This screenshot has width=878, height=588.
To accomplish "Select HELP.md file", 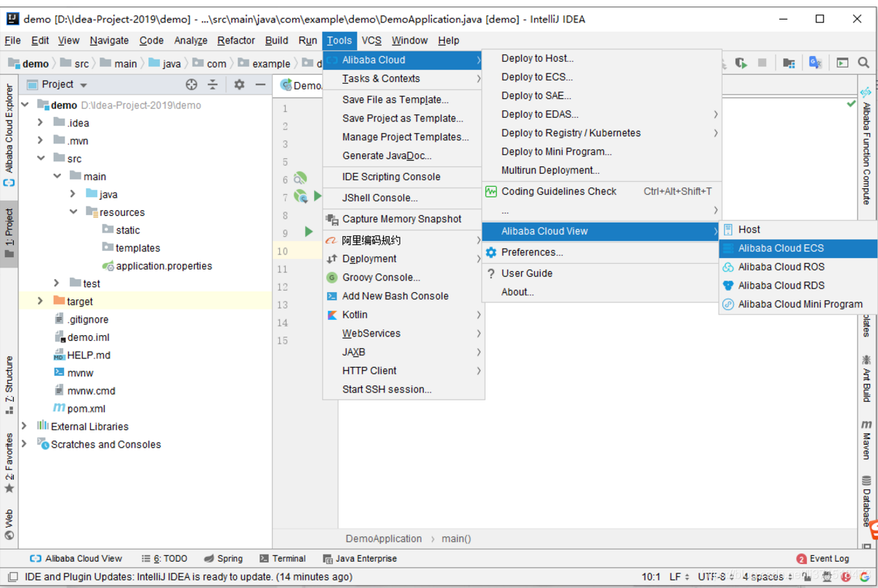I will click(82, 355).
